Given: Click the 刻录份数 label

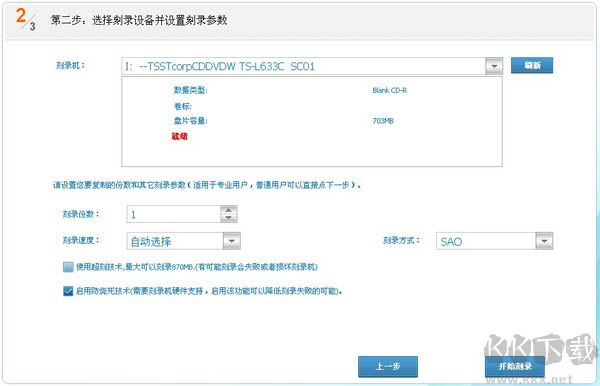Looking at the screenshot, I should [81, 214].
